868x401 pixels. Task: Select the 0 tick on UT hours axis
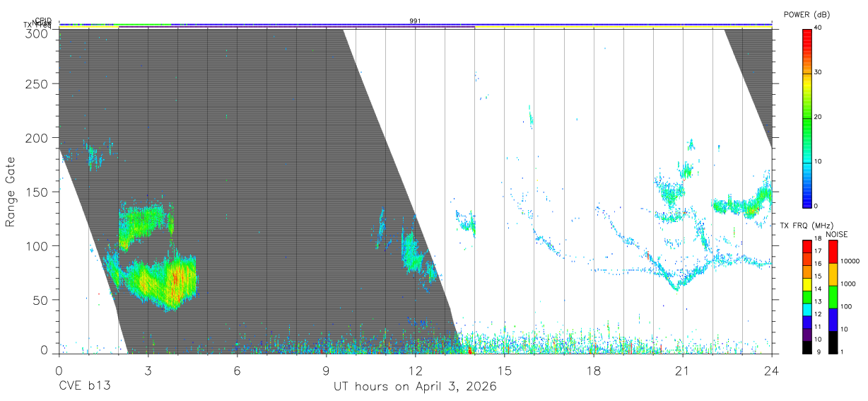(x=59, y=371)
